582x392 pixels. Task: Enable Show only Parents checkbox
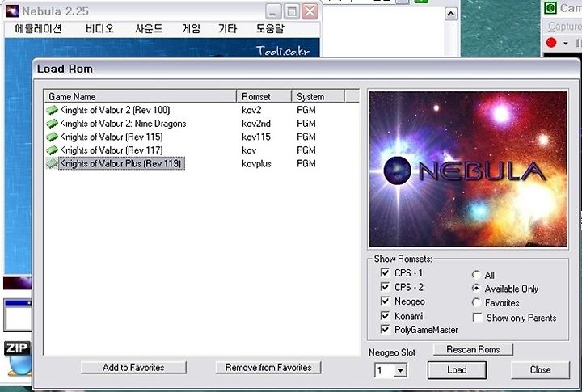tap(478, 318)
